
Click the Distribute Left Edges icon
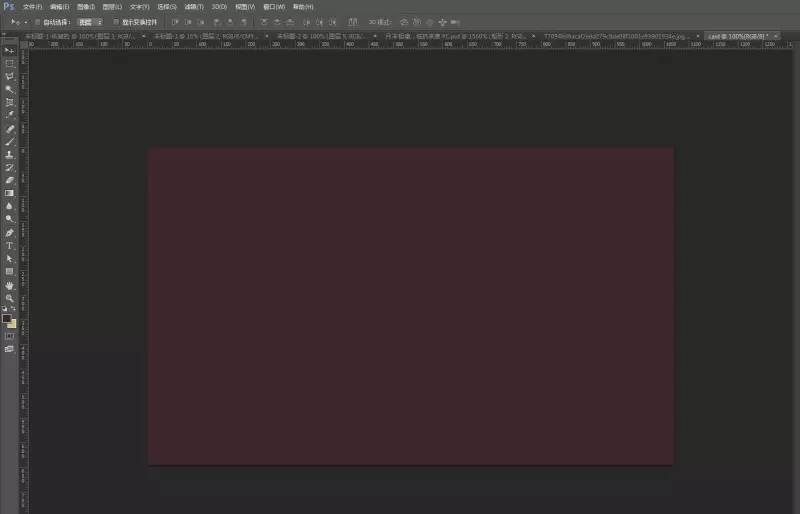pyautogui.click(x=307, y=22)
